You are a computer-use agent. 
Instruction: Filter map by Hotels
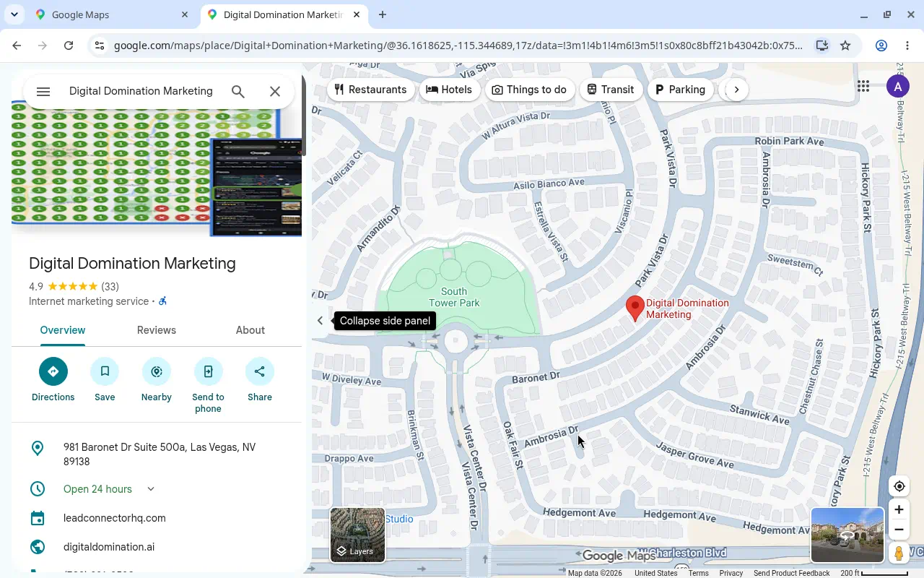(450, 90)
